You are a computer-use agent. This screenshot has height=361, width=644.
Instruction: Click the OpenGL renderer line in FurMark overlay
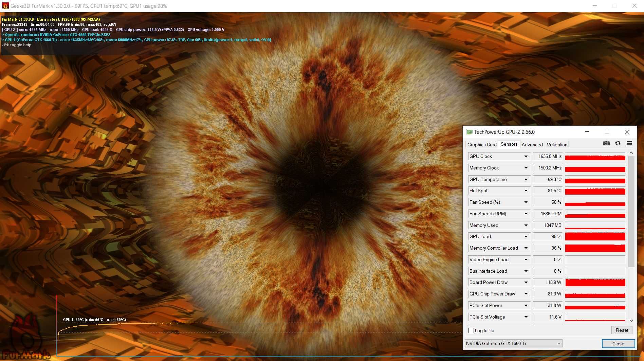tap(56, 35)
